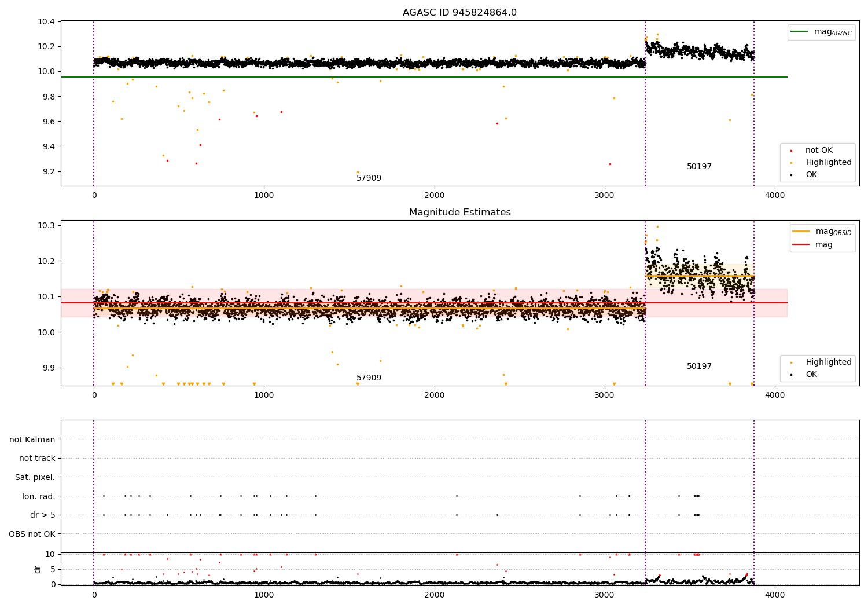Click the '2000' x-tick under the top plot

(x=435, y=196)
